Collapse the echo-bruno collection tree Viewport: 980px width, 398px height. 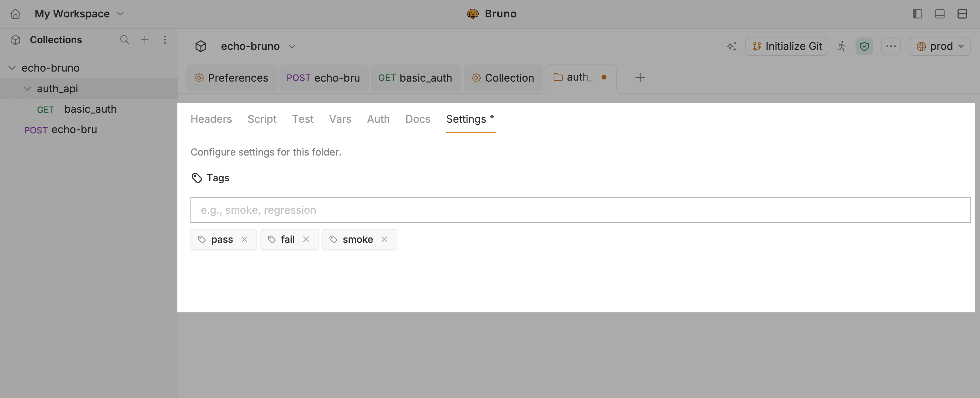tap(12, 68)
